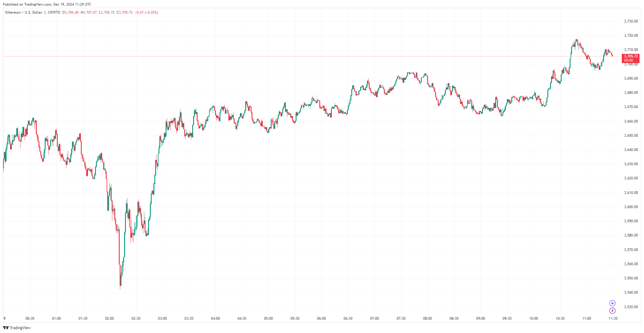Click the 00:30 time axis label
The height and width of the screenshot is (333, 644).
[30, 318]
